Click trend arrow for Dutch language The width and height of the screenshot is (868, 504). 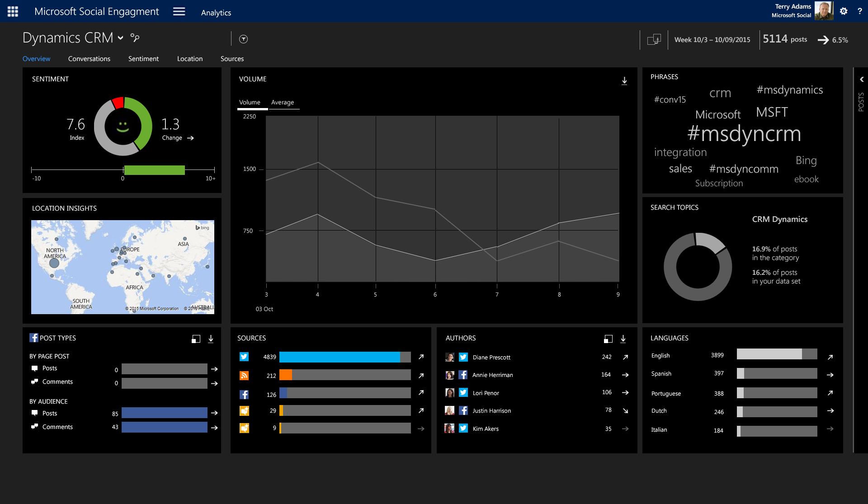pos(830,411)
